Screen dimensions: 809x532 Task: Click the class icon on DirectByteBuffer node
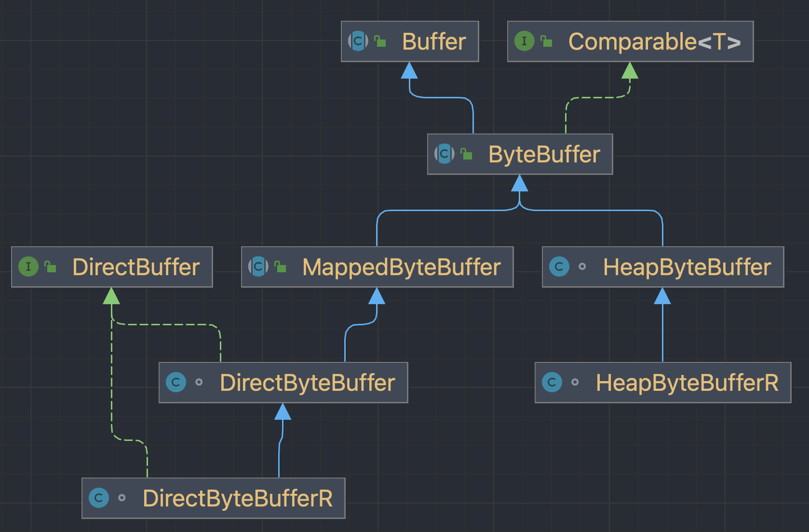(x=176, y=382)
